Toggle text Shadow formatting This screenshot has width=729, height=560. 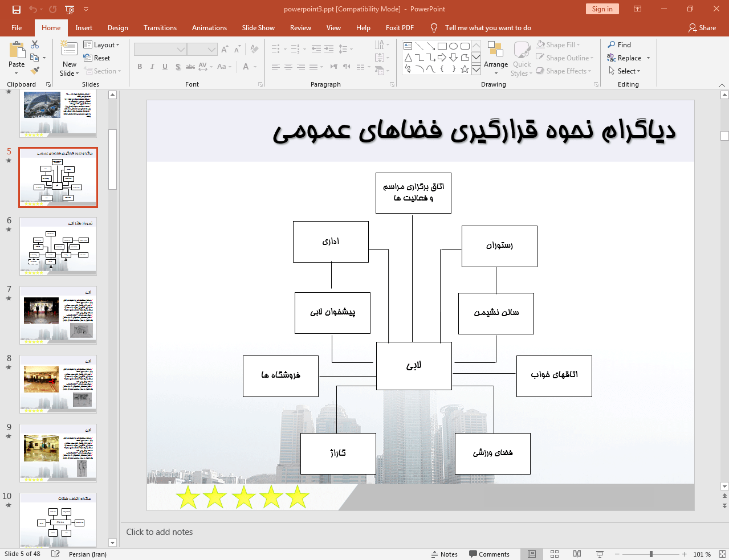tap(178, 67)
